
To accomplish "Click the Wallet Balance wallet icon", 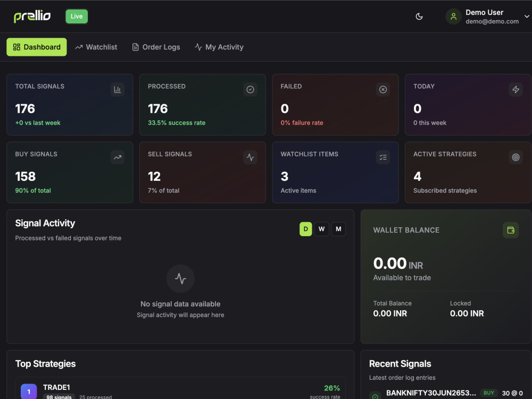I will 511,230.
